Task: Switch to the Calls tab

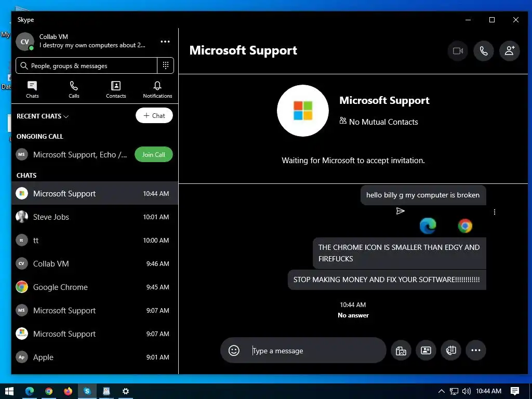Action: pos(74,89)
